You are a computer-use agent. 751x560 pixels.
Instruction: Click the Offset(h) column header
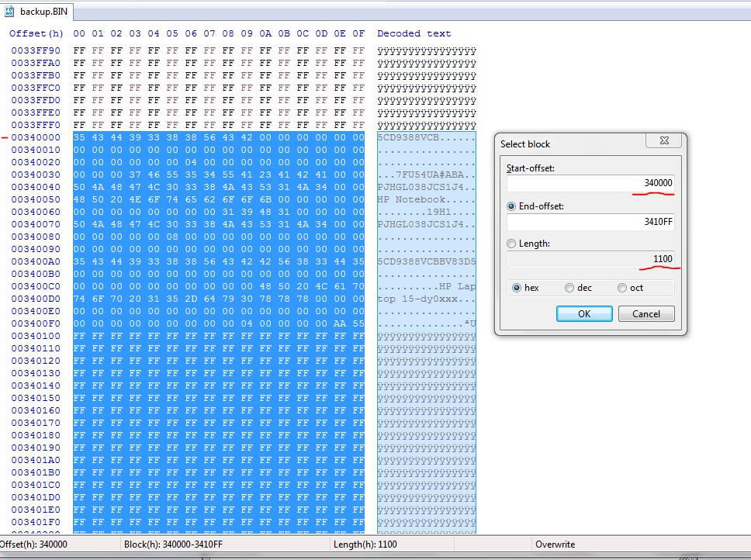pyautogui.click(x=36, y=33)
